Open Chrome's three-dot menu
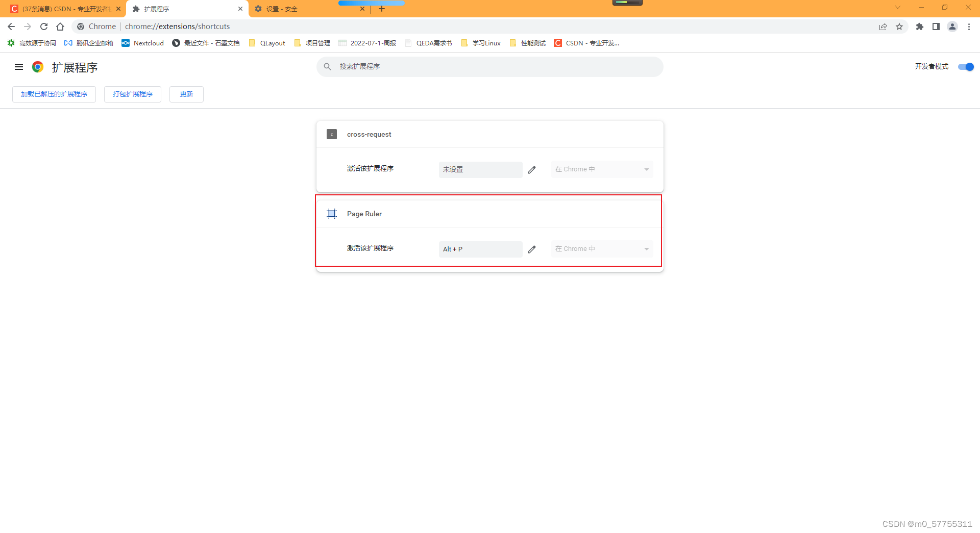980x533 pixels. (x=969, y=27)
